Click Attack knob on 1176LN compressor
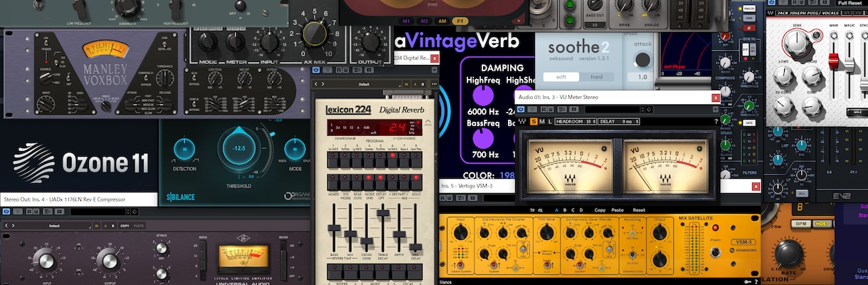Screen dimensions: 868x285 point(162,248)
